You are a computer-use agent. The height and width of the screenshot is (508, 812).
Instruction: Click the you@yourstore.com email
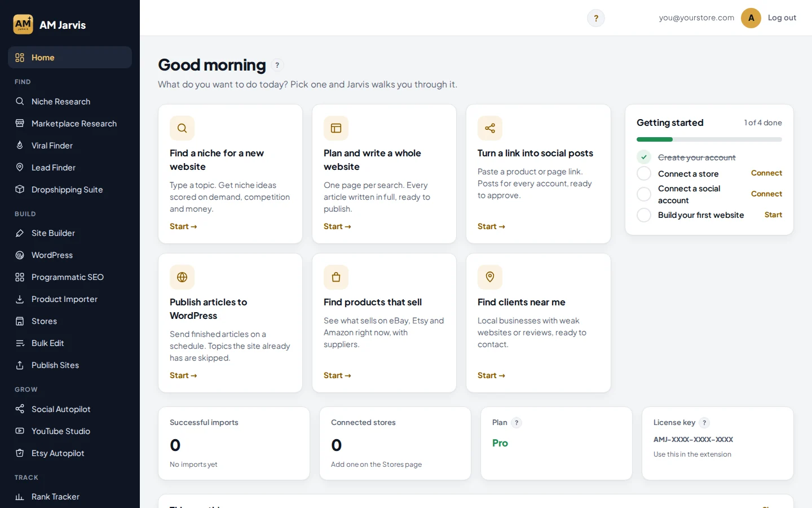[x=696, y=17]
